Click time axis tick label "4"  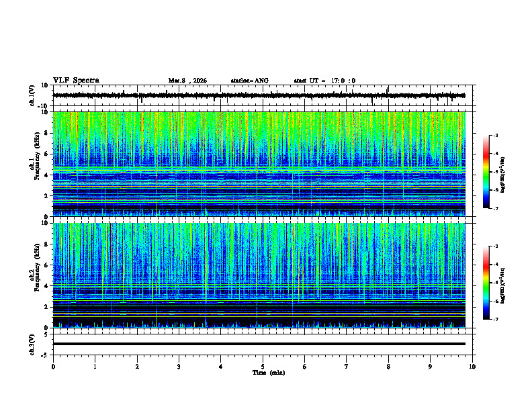point(221,367)
